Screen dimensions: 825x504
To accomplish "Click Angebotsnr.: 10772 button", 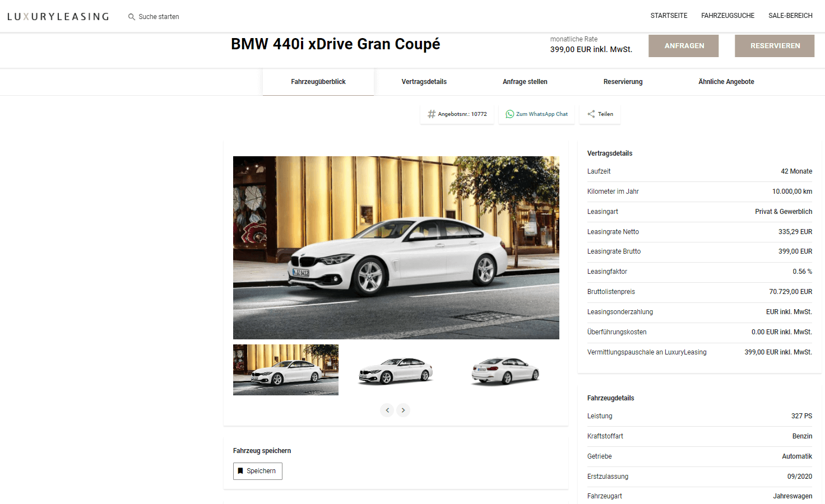I will point(457,114).
